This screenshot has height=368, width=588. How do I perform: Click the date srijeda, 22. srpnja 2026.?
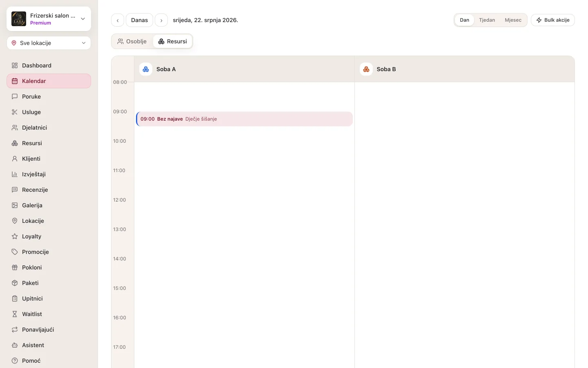tap(205, 20)
